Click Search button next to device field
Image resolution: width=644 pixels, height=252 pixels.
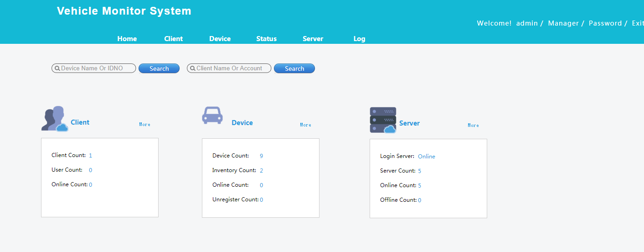pos(159,68)
